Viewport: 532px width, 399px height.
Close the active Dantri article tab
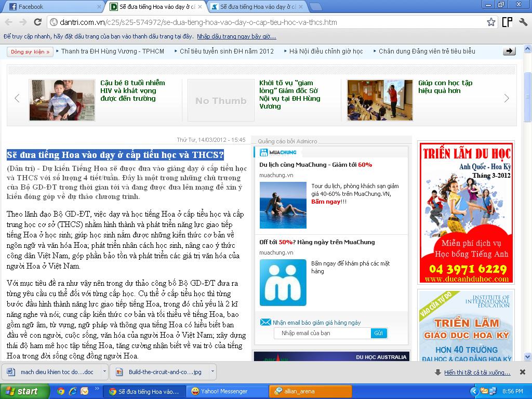pyautogui.click(x=200, y=6)
